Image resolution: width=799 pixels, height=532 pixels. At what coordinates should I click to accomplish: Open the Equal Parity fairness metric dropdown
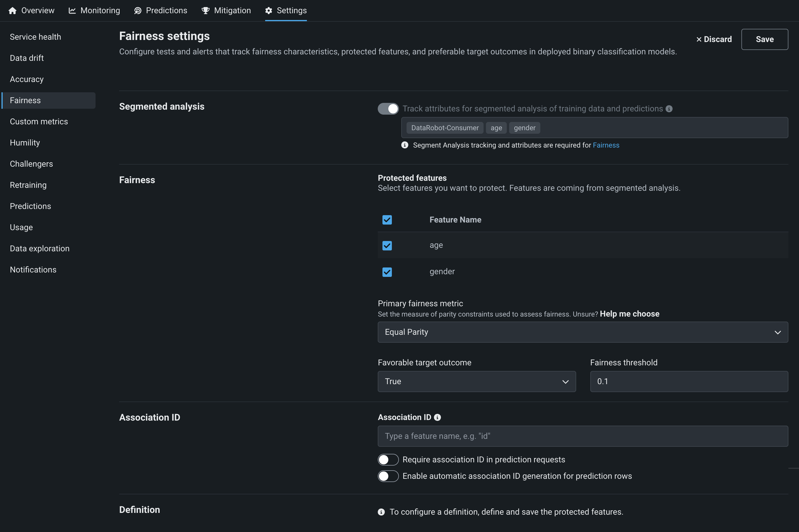[x=583, y=332]
